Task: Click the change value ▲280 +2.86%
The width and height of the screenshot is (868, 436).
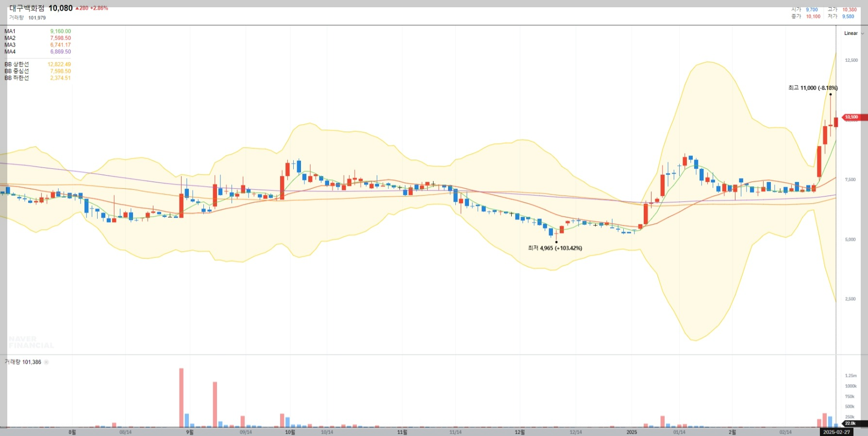Action: 92,8
